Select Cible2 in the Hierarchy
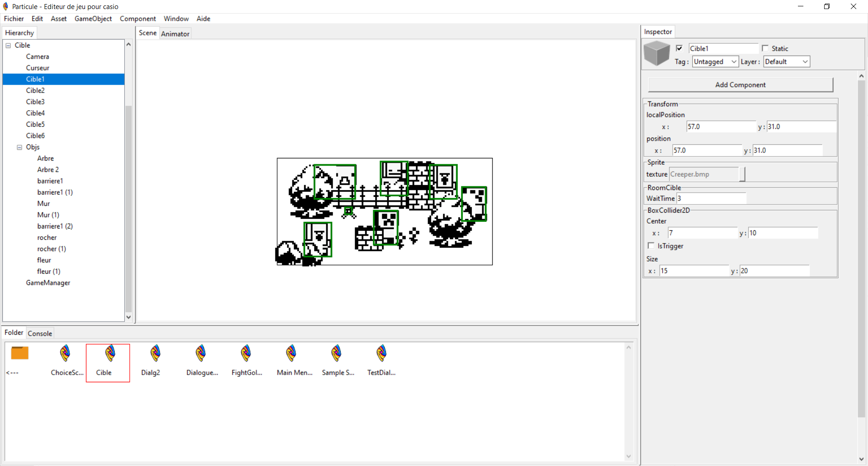Viewport: 868px width, 466px height. [35, 90]
